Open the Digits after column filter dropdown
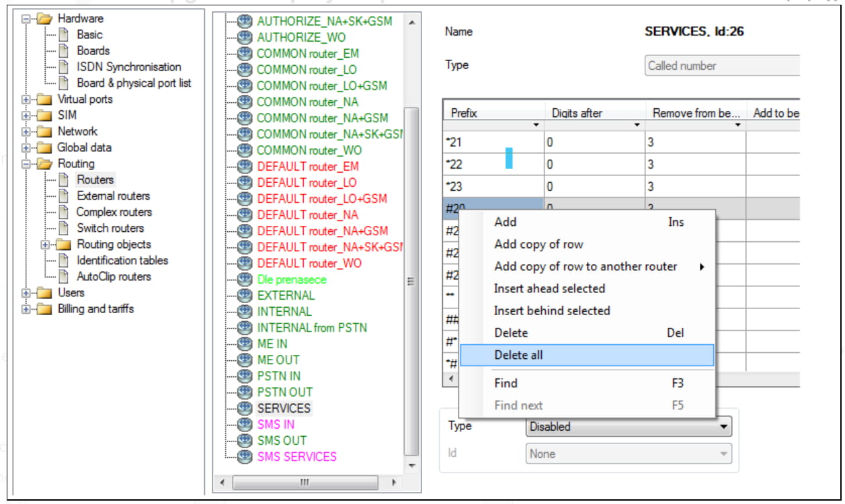 coord(637,126)
